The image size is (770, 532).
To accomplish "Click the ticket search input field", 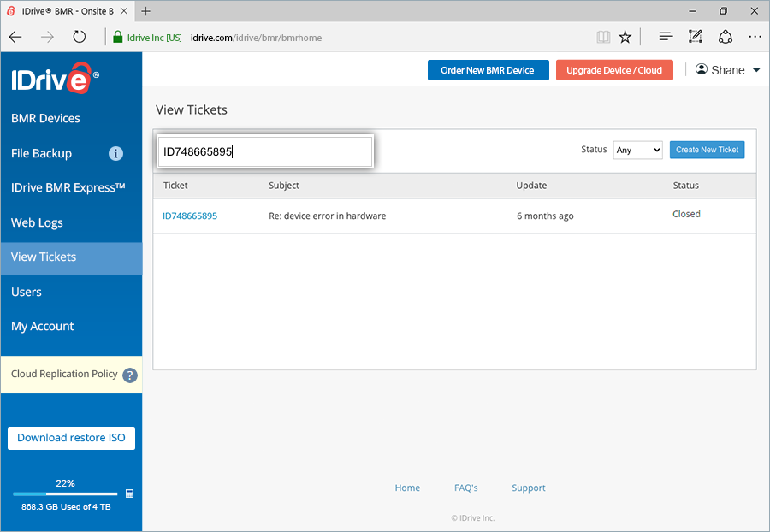I will 264,151.
